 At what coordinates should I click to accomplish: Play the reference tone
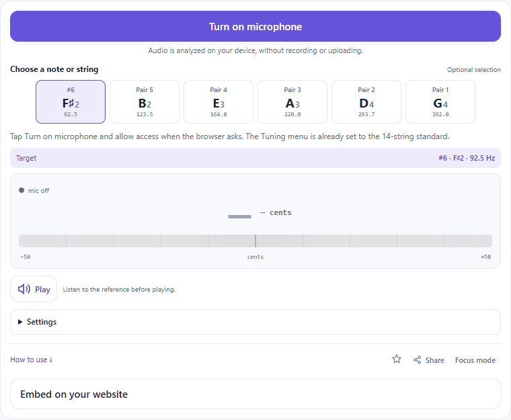coord(34,289)
